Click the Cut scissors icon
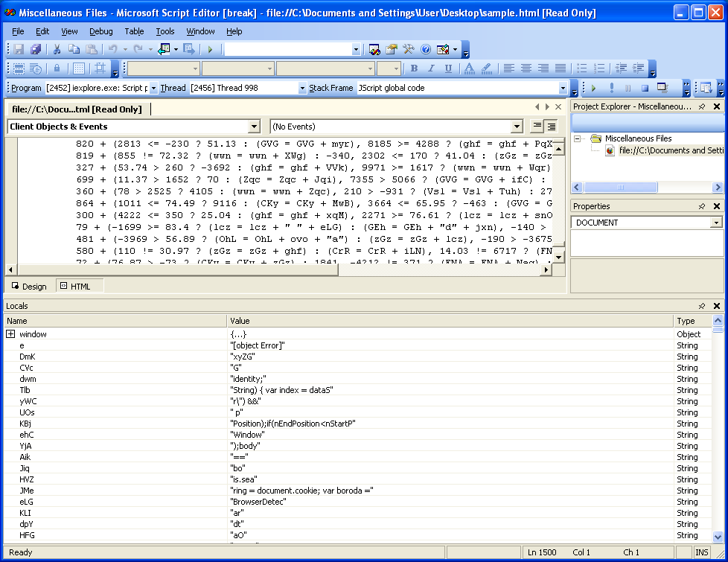Viewport: 728px width, 562px height. (x=57, y=49)
